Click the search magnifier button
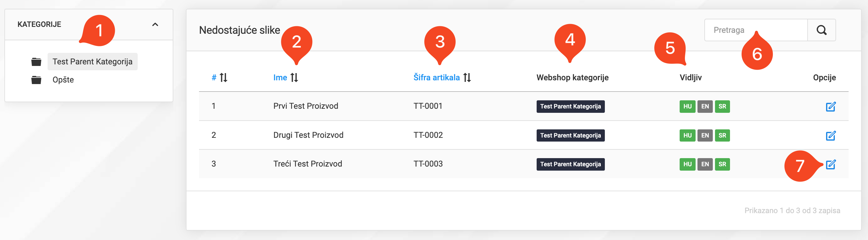The width and height of the screenshot is (868, 240). coord(821,30)
